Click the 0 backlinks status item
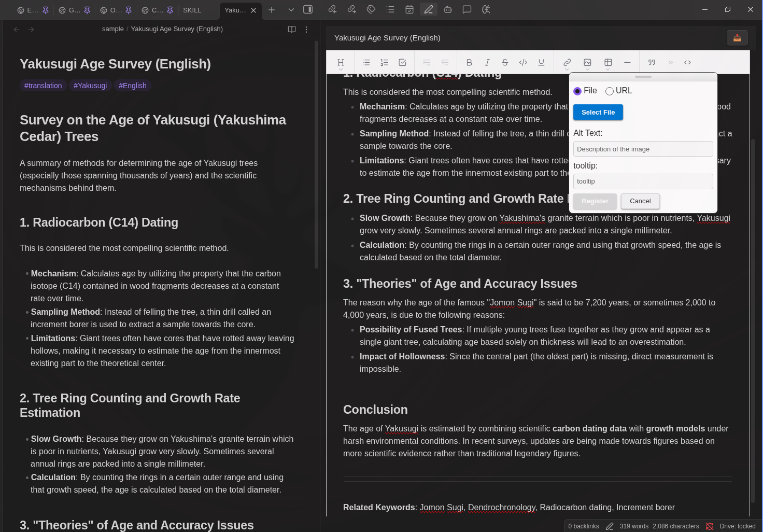763x532 pixels. click(x=584, y=526)
